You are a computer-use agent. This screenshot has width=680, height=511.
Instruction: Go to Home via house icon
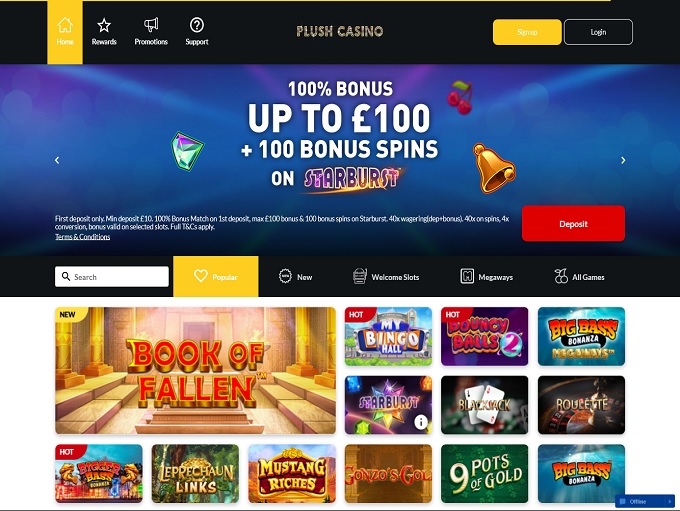pyautogui.click(x=65, y=25)
